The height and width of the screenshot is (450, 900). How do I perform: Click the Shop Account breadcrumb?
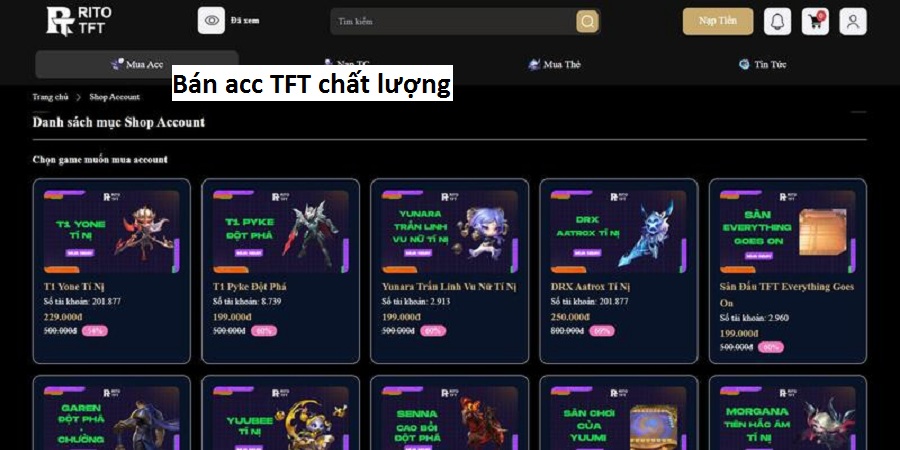click(114, 97)
